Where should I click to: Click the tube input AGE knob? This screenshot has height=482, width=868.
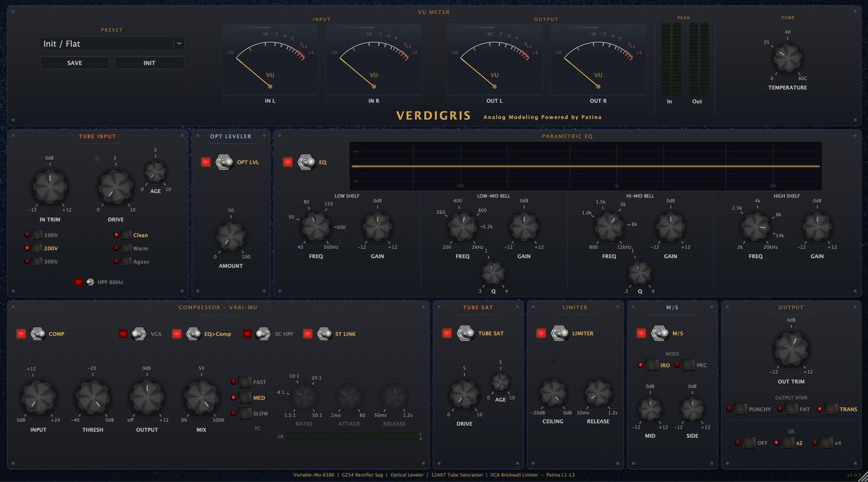tap(155, 172)
